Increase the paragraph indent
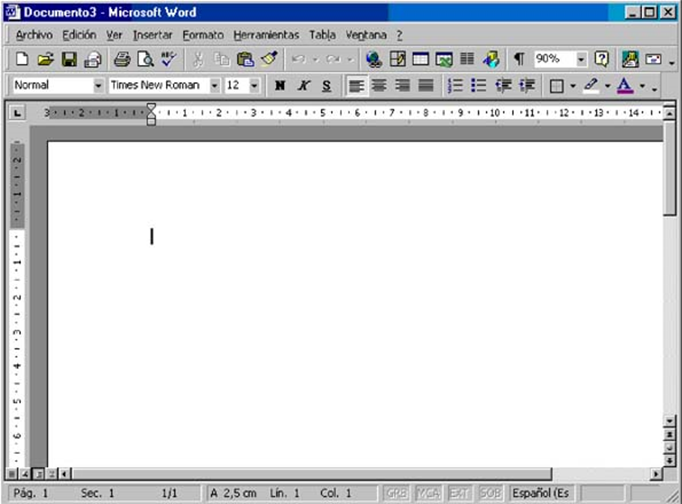Image resolution: width=682 pixels, height=504 pixels. coord(527,85)
